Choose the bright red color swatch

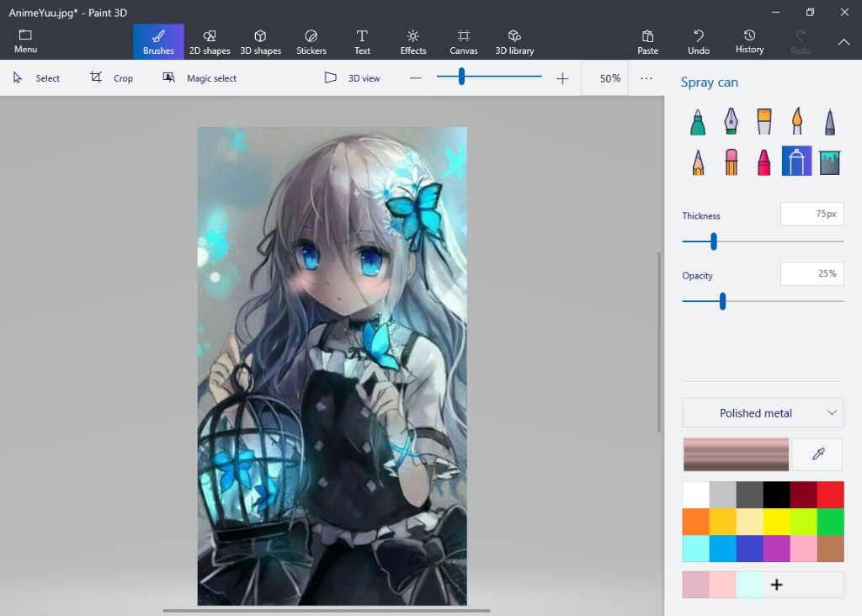coord(830,495)
